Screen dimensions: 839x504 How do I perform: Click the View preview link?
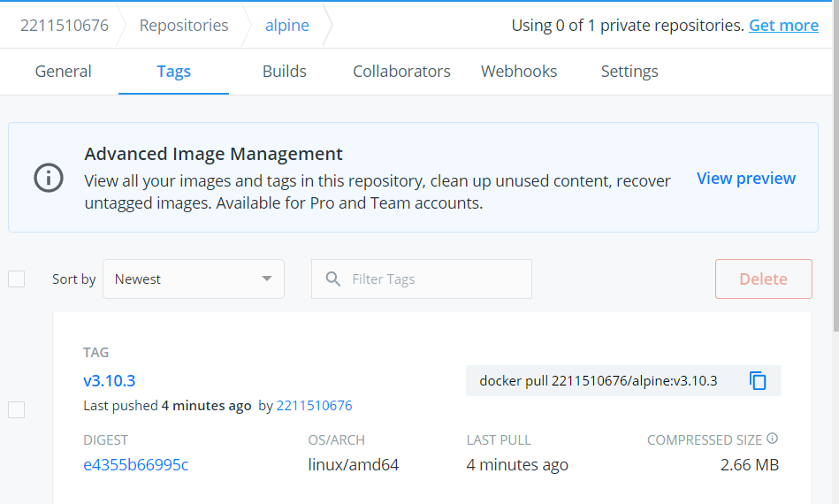tap(746, 179)
